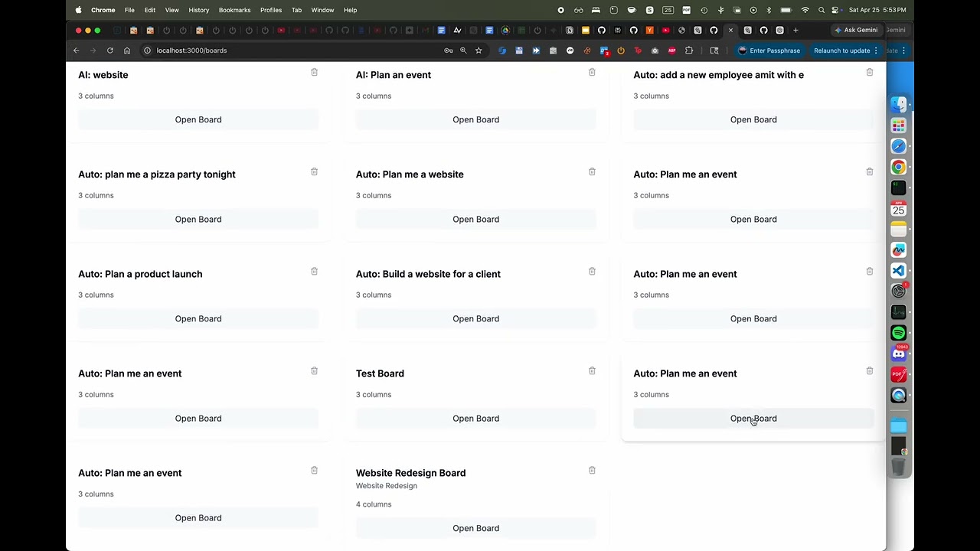Open the Window menu

pos(322,10)
